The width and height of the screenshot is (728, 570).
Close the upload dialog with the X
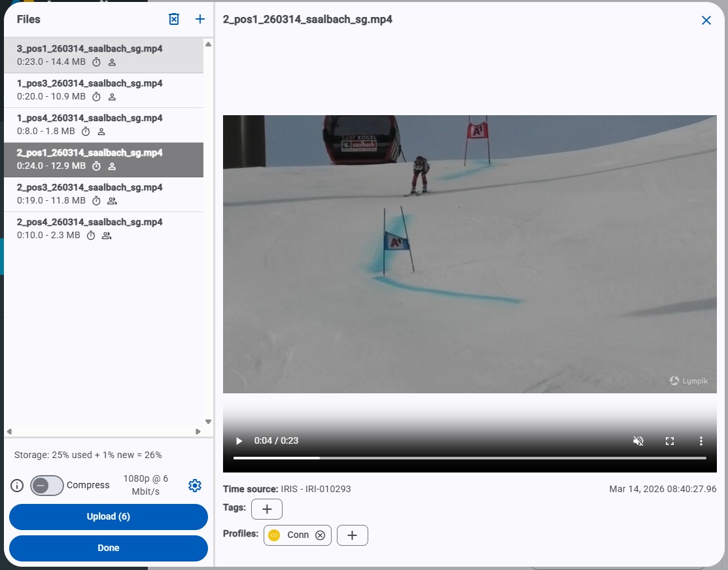(706, 20)
